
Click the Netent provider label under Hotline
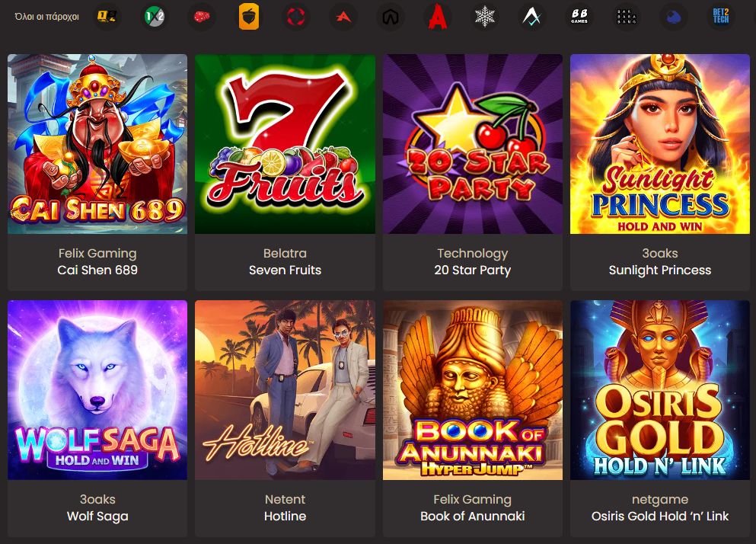pos(285,499)
